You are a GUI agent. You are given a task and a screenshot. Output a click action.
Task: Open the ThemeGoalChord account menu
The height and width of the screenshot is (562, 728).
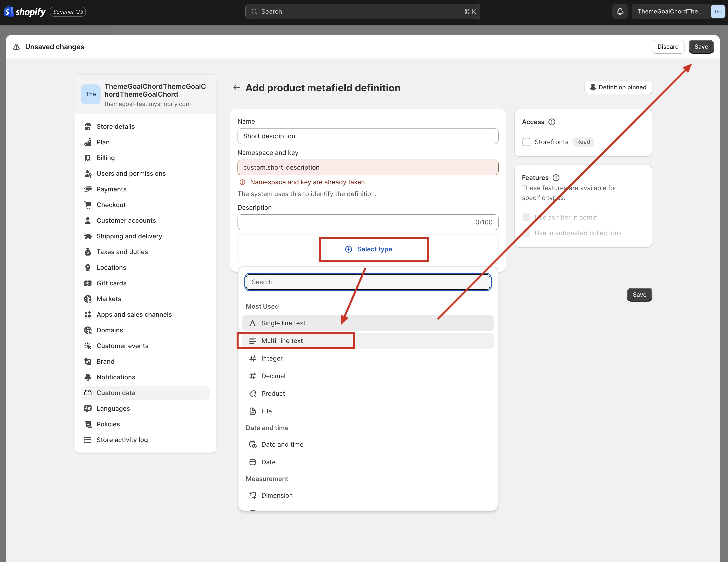point(678,12)
